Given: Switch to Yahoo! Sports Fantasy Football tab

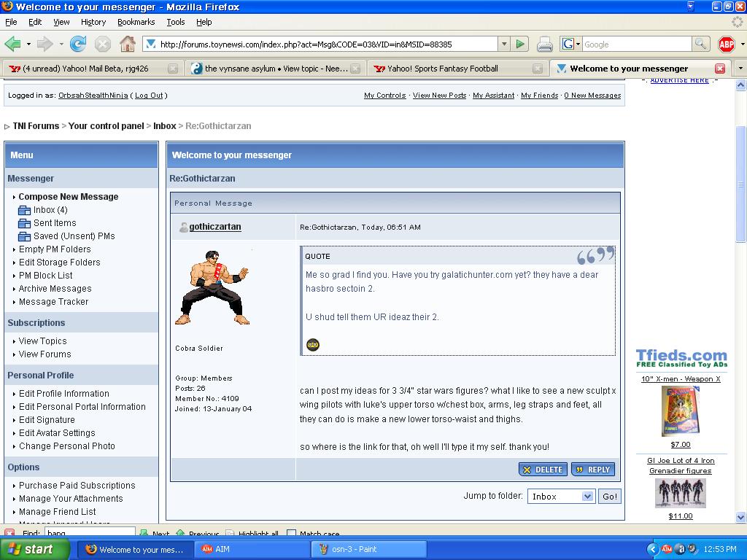Looking at the screenshot, I should click(x=457, y=69).
